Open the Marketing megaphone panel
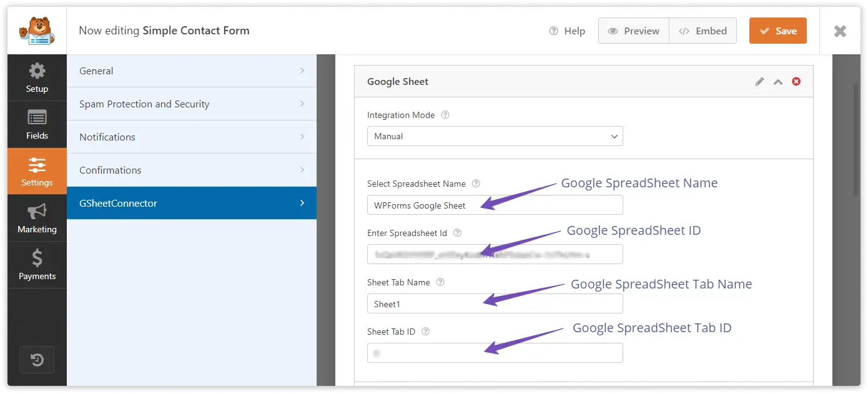Screen dimensions: 868x394 (x=37, y=218)
